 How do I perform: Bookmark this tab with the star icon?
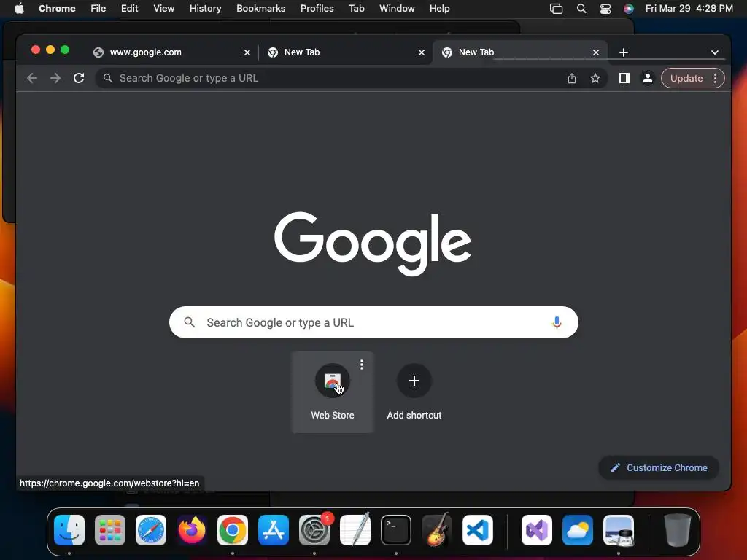595,78
